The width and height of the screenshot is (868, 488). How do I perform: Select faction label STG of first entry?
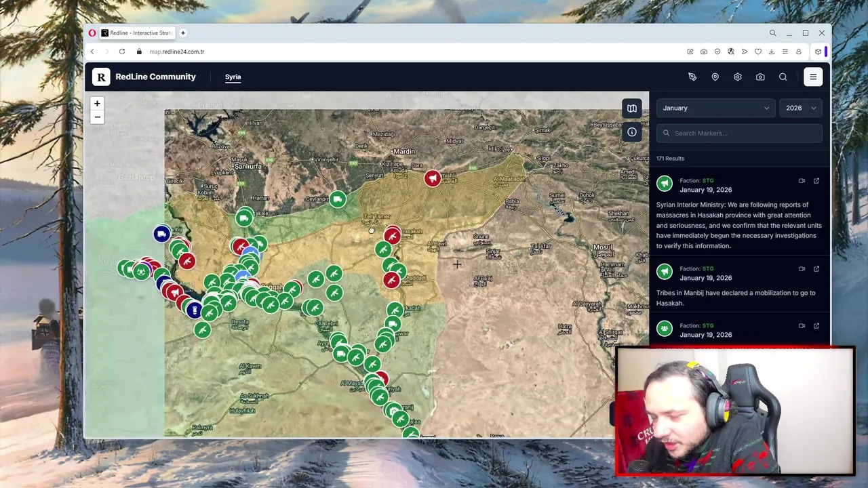(x=708, y=181)
